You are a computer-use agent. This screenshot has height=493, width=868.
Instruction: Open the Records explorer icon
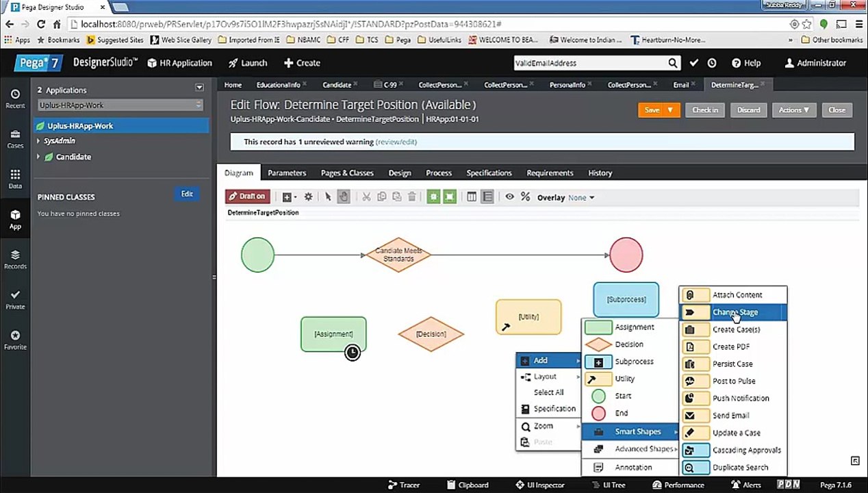coord(15,260)
